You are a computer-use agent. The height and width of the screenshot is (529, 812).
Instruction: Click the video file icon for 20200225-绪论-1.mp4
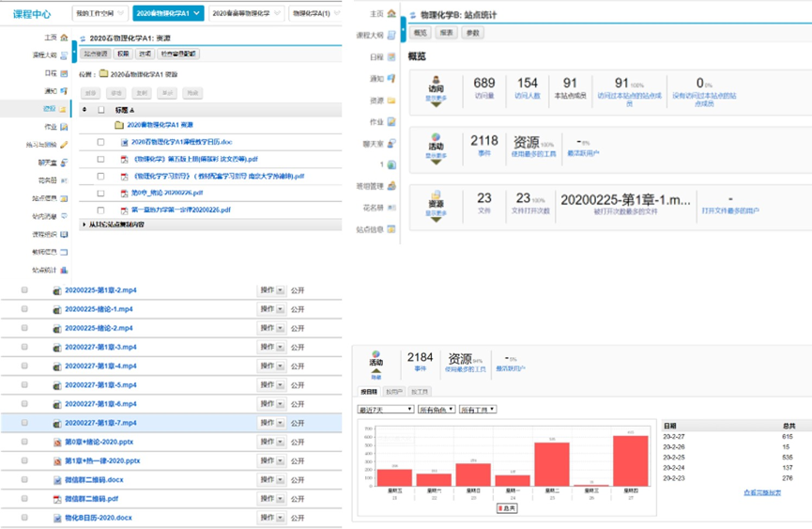point(56,309)
